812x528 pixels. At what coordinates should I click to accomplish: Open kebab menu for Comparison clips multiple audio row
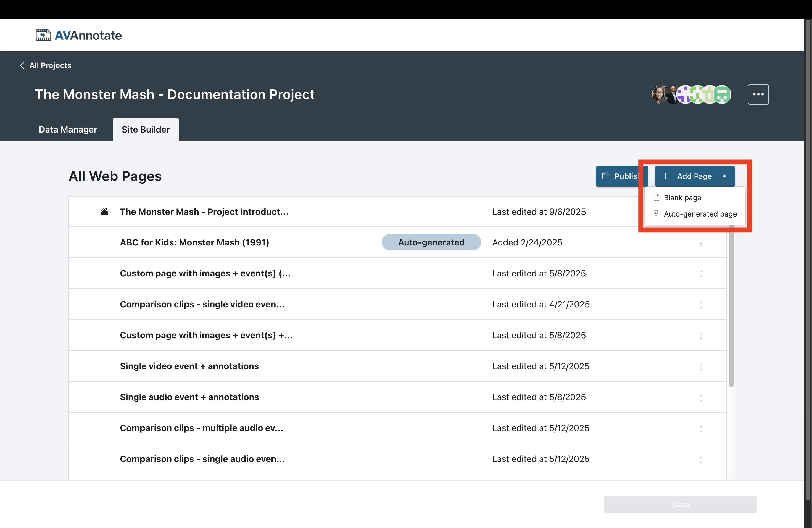(701, 428)
